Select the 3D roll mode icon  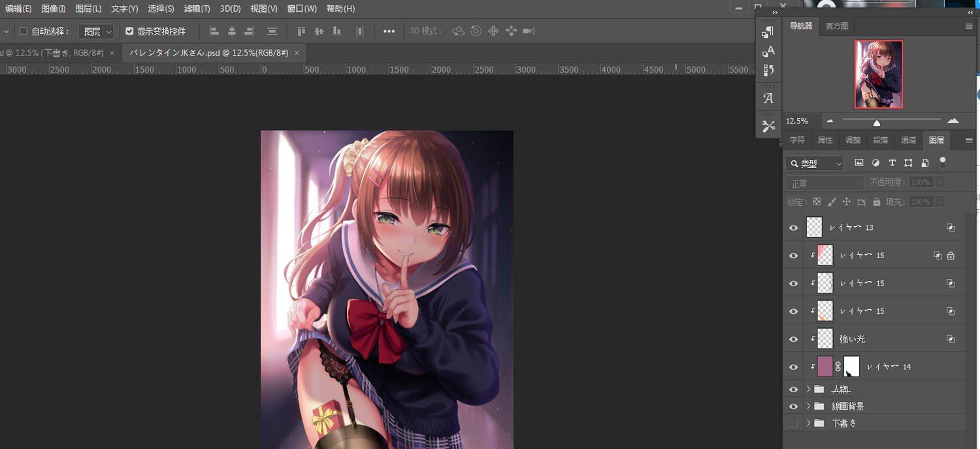(476, 31)
